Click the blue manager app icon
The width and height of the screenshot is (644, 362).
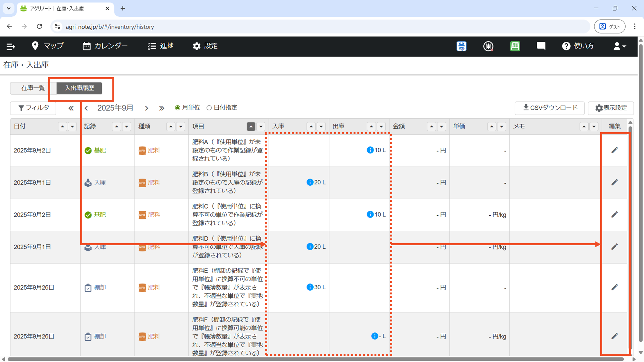tap(461, 46)
